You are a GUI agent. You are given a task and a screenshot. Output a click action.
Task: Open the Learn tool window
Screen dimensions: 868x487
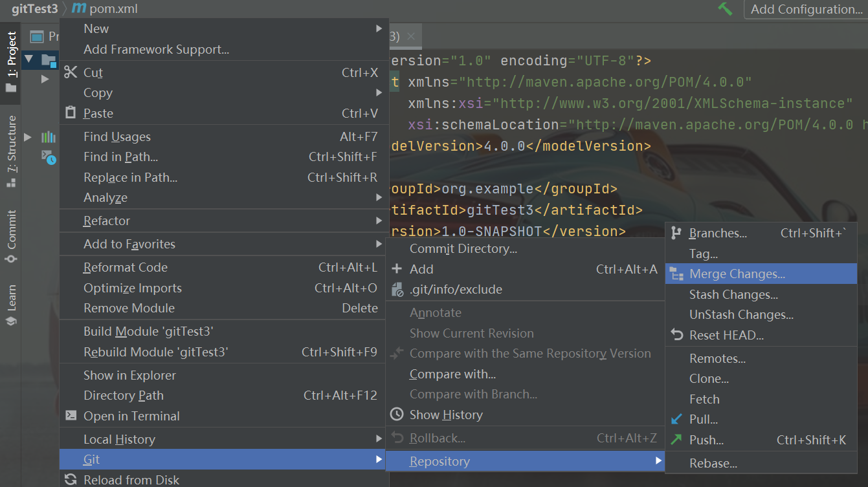(11, 306)
